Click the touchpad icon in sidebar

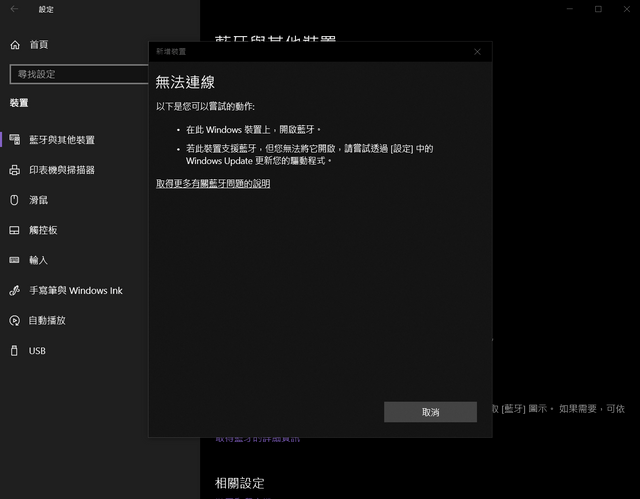pyautogui.click(x=14, y=230)
